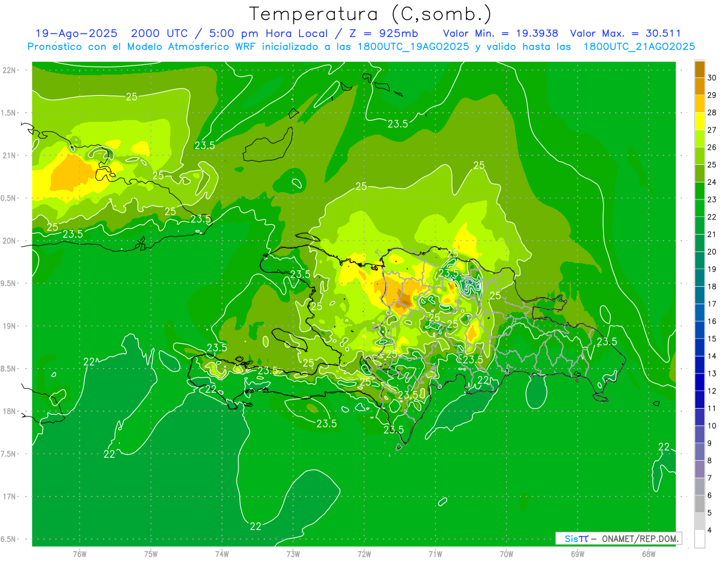Click the '22N' latitude label
Viewport: 728px width, 562px height.
coord(10,70)
